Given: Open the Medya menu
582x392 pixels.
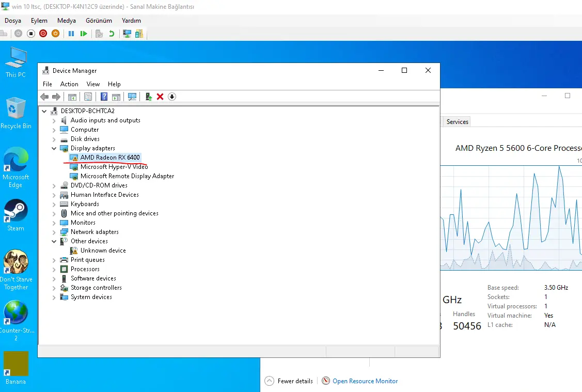Looking at the screenshot, I should 67,21.
